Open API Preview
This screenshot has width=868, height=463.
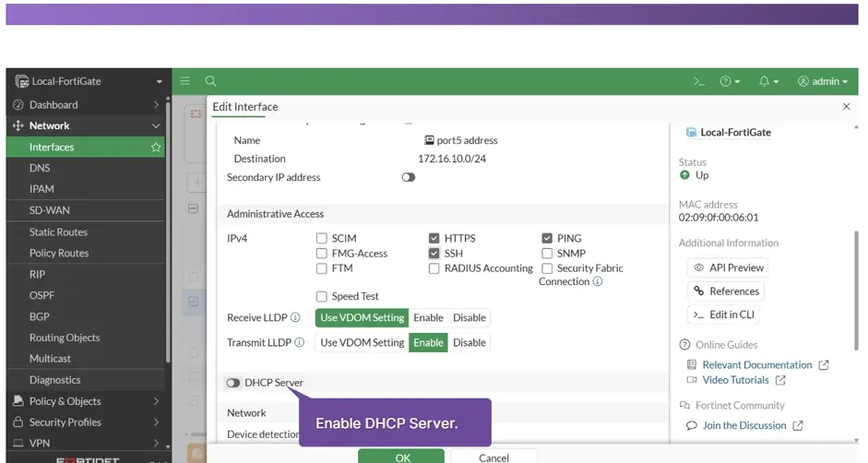pos(728,267)
